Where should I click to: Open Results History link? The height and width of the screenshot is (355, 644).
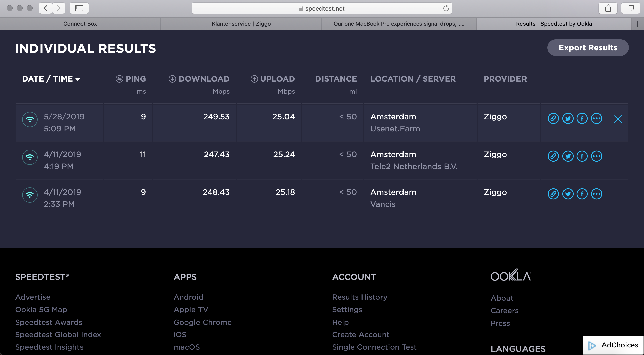[x=360, y=297]
